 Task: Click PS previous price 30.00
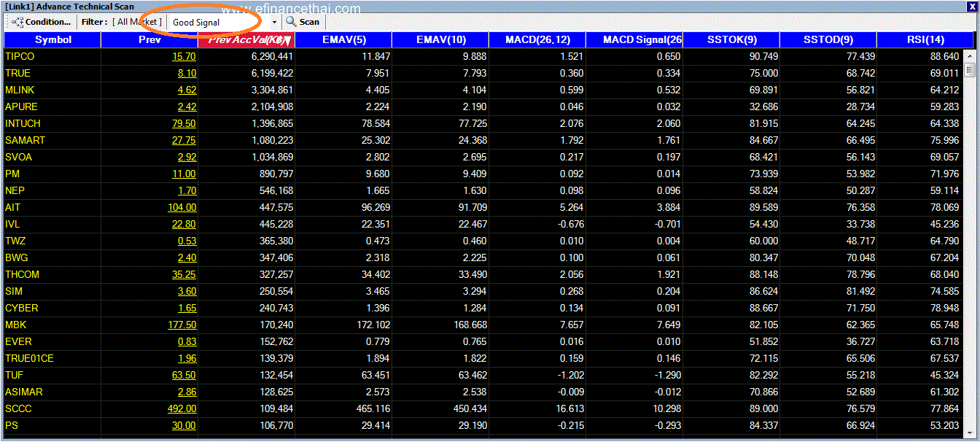(184, 425)
